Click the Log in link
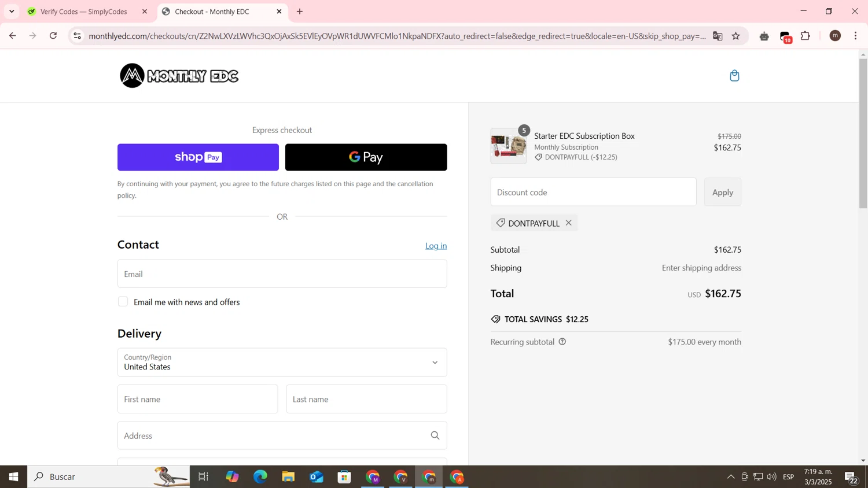The width and height of the screenshot is (868, 488). pyautogui.click(x=436, y=246)
